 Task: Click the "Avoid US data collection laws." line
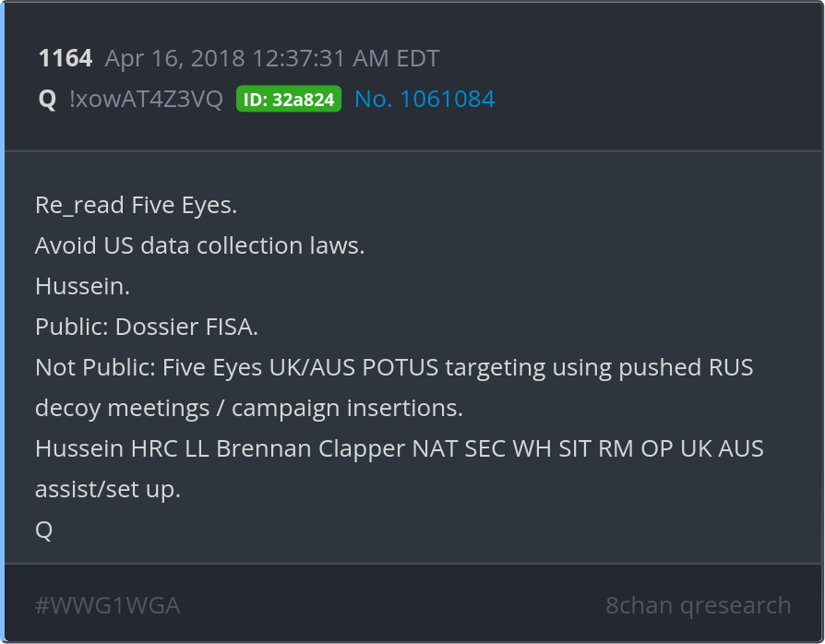200,245
